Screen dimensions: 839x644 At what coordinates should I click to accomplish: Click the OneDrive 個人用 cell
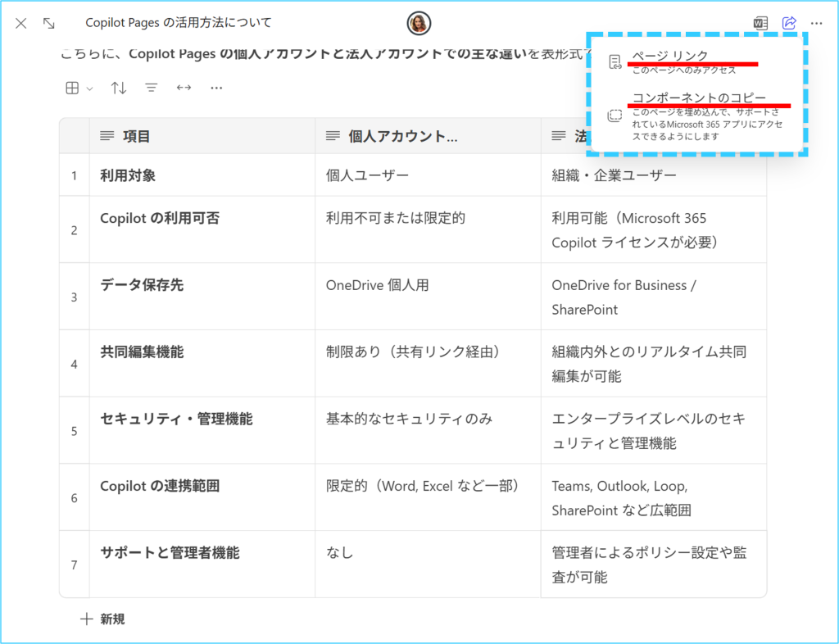[428, 297]
